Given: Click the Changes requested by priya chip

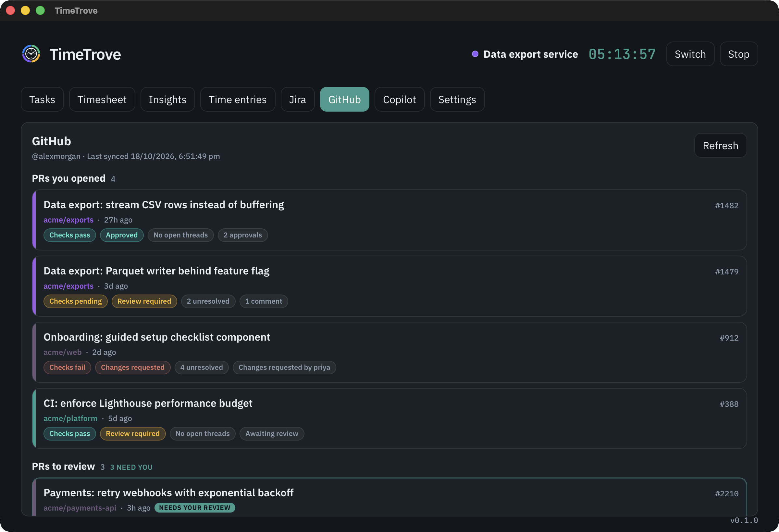Looking at the screenshot, I should 284,368.
